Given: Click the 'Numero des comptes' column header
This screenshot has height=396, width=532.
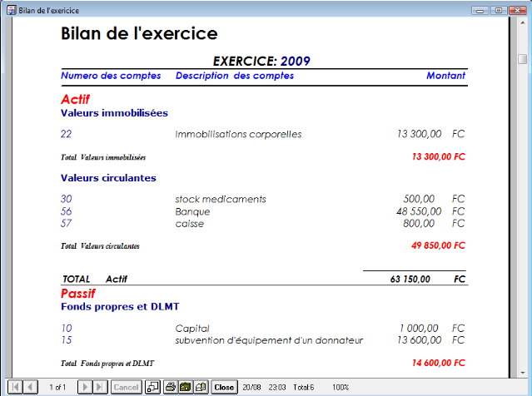Looking at the screenshot, I should (x=111, y=76).
